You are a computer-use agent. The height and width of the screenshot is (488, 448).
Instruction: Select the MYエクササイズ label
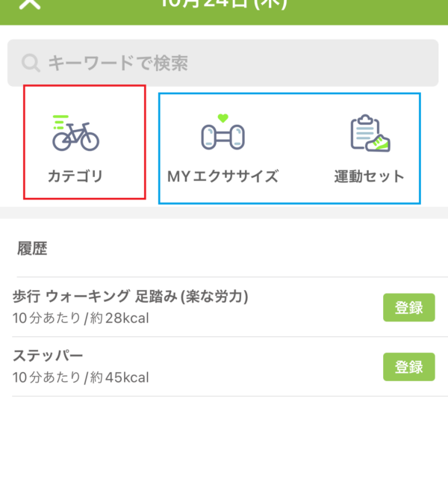coord(223,176)
